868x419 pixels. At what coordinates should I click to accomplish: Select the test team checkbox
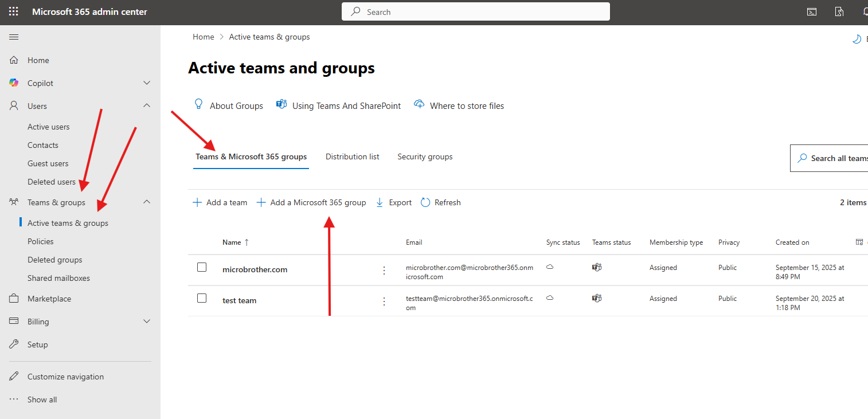click(x=202, y=298)
